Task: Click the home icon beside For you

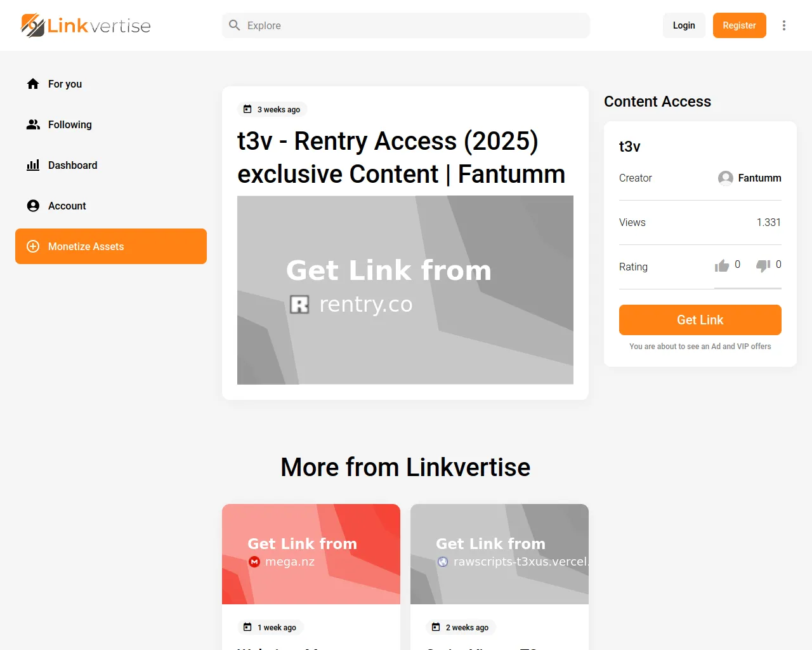Action: click(x=33, y=84)
